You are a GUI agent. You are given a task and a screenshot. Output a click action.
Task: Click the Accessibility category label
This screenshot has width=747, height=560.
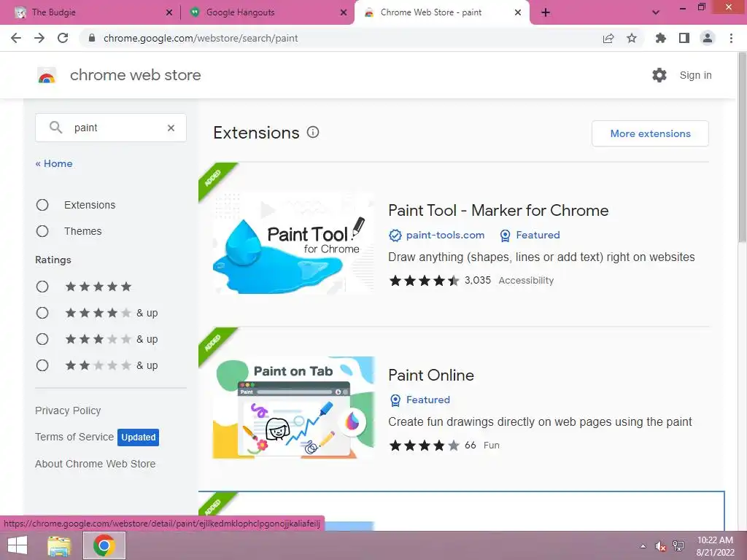pyautogui.click(x=526, y=281)
